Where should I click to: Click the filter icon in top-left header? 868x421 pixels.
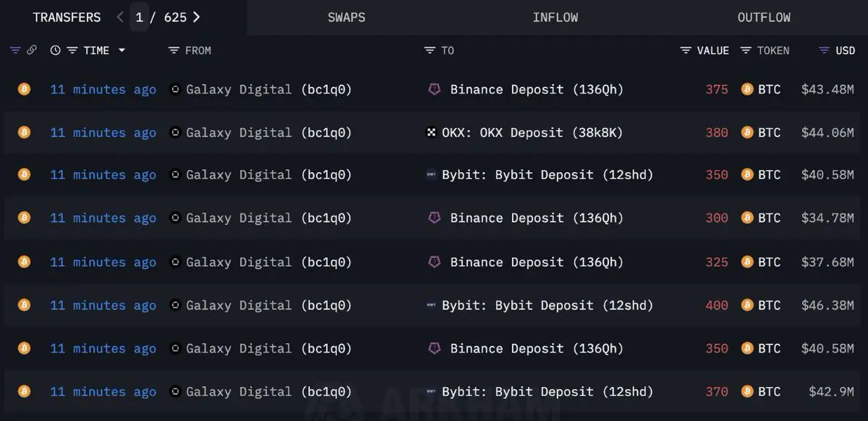coord(15,51)
